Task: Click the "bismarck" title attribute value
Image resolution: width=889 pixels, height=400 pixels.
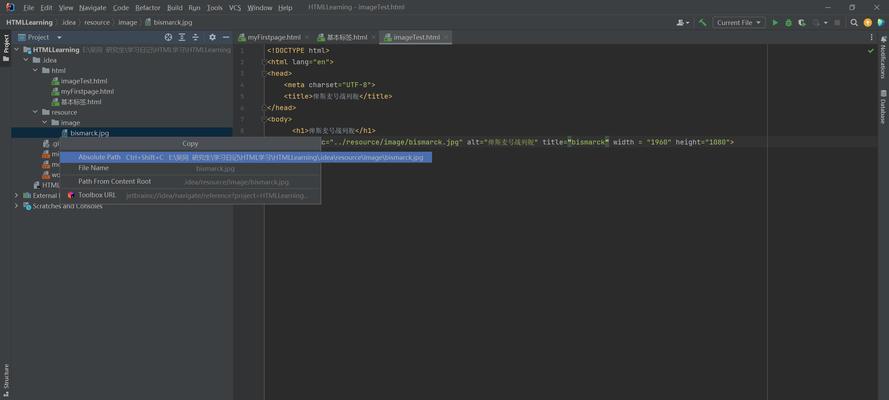Action: click(588, 142)
